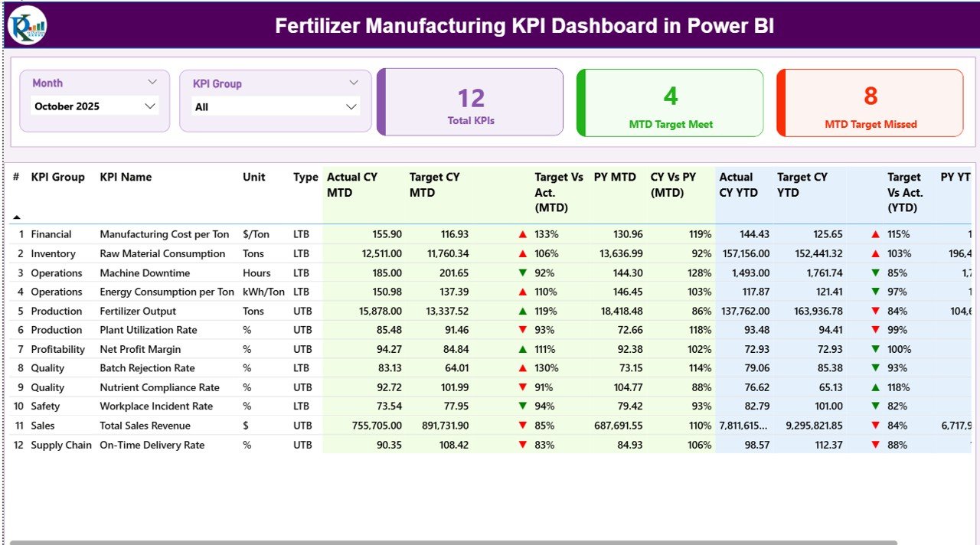Click the red down triangle on On-Time Delivery Rate

tap(524, 445)
